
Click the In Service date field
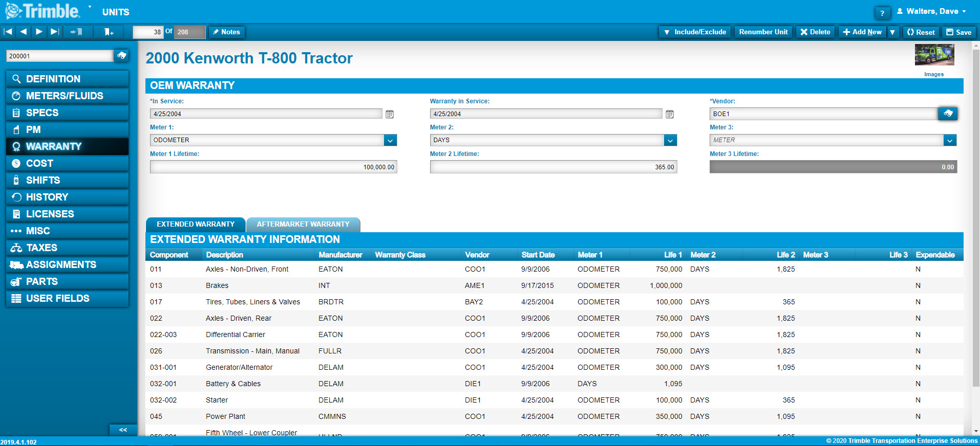(266, 114)
